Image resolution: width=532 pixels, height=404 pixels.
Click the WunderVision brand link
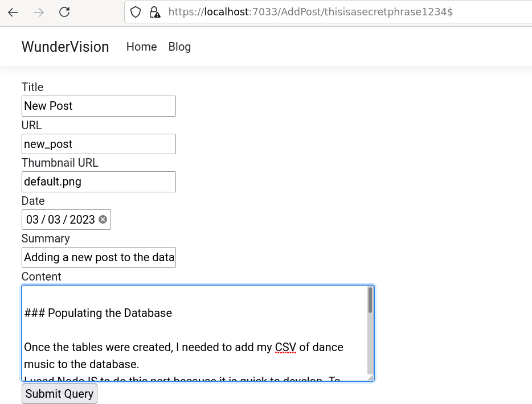65,47
